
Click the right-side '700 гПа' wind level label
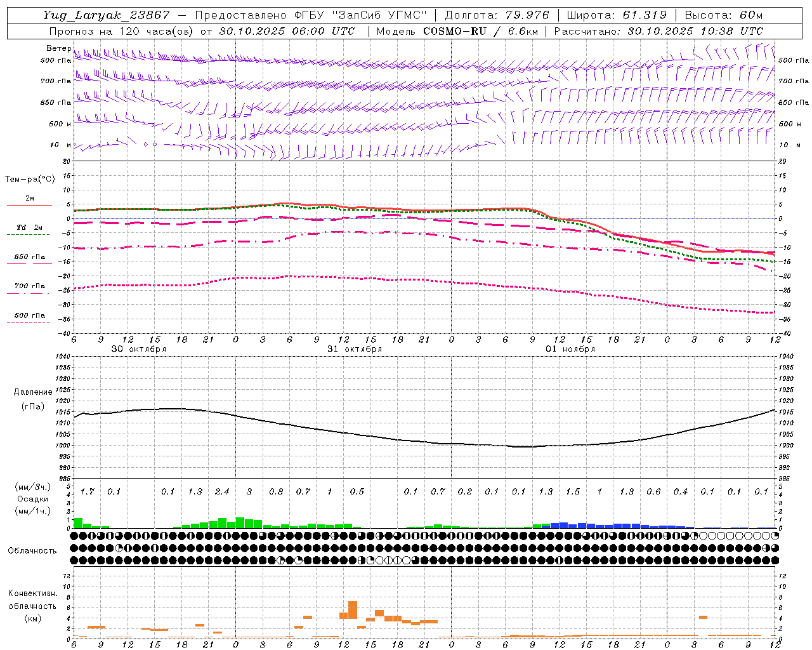794,81
